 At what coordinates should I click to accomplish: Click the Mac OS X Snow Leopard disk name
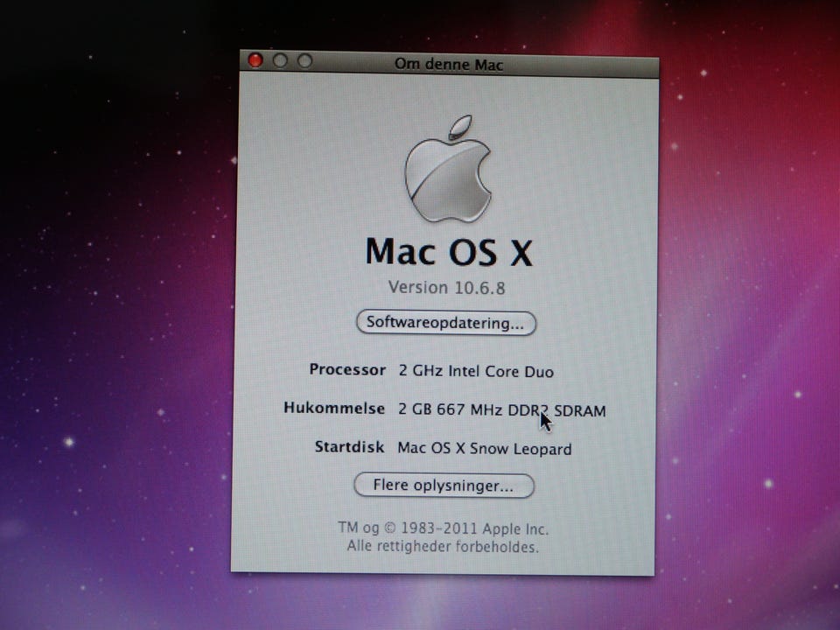click(x=484, y=448)
